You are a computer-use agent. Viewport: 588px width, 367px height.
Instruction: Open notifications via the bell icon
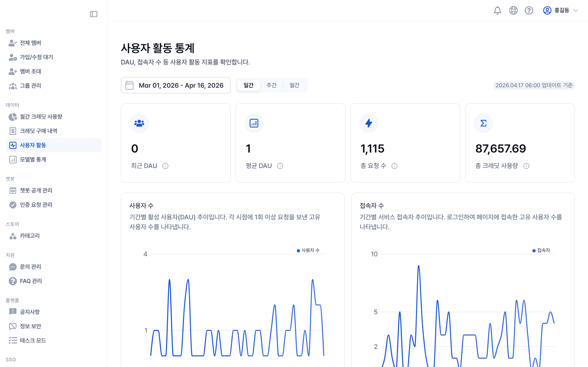(x=497, y=10)
